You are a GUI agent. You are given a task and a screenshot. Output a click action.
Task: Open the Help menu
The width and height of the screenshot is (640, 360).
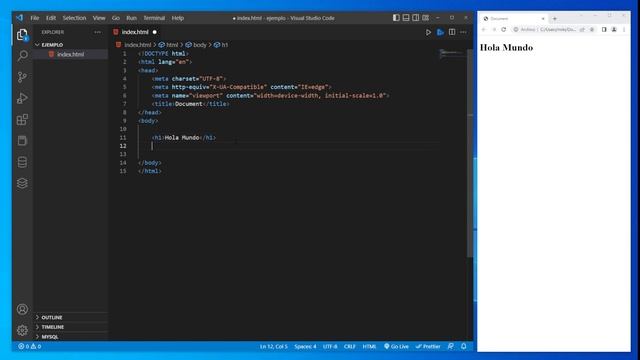click(x=178, y=18)
